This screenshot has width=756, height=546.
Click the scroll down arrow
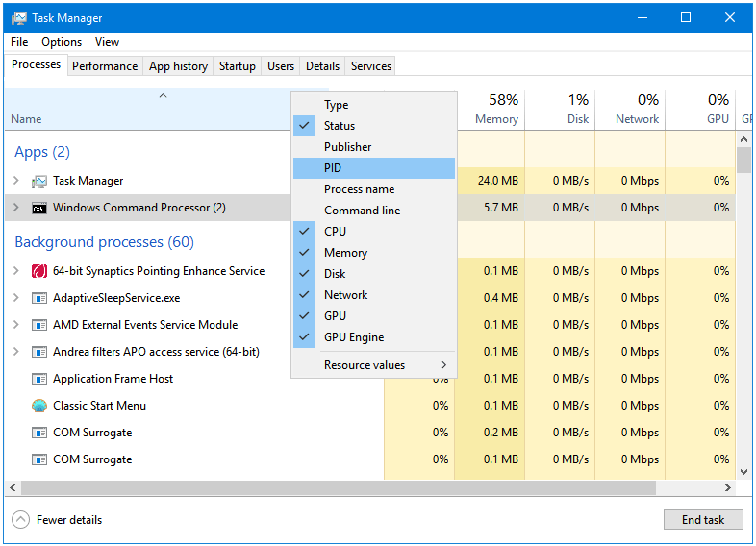[x=743, y=472]
